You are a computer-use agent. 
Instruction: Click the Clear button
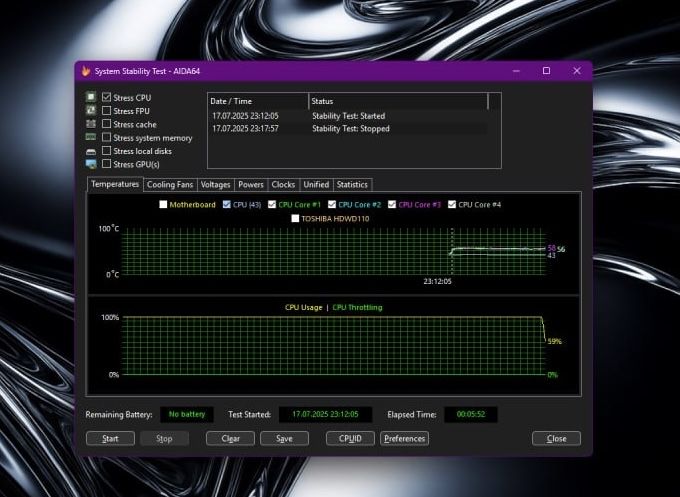coord(230,438)
